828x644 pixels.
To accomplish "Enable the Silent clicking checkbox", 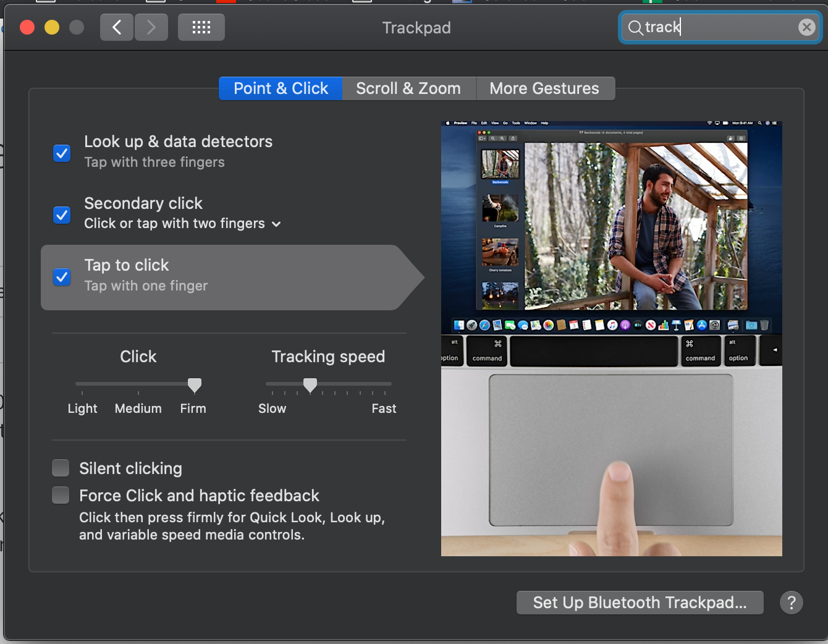I will [x=61, y=468].
